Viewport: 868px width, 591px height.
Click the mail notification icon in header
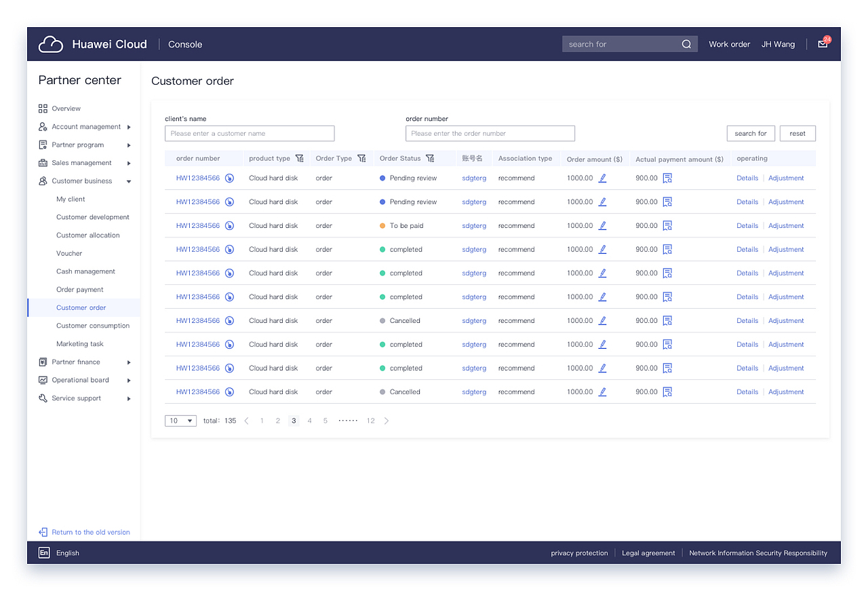(x=823, y=44)
